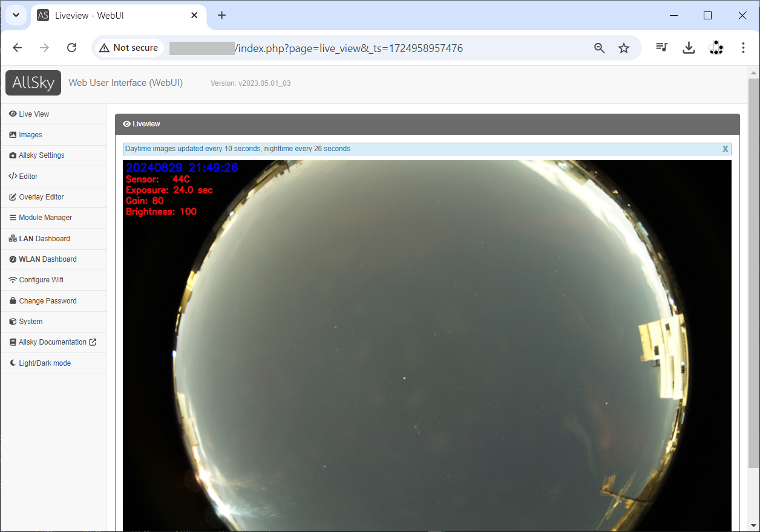This screenshot has width=760, height=532.
Task: Click the 20240829 21:49:26 timestamp overlay
Action: [182, 167]
